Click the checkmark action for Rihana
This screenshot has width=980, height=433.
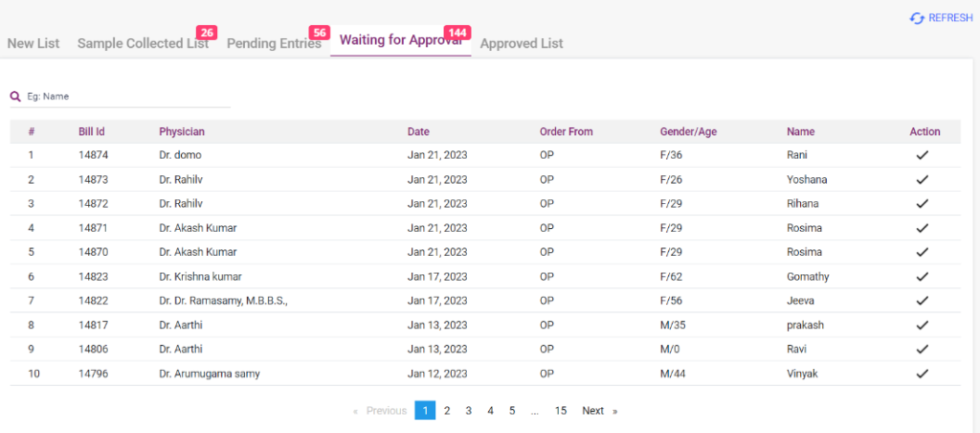(x=923, y=203)
